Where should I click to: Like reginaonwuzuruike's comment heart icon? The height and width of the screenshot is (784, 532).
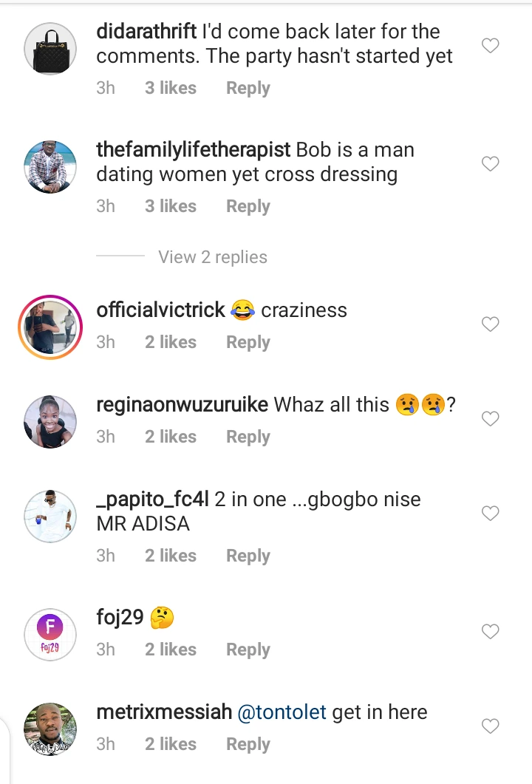click(491, 419)
